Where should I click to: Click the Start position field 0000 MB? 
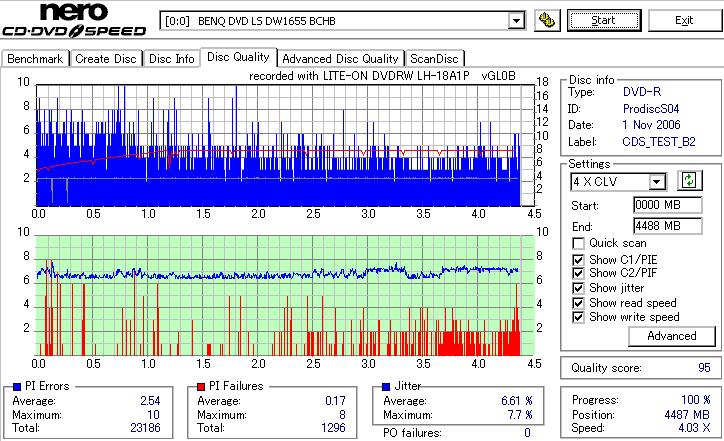coord(668,205)
